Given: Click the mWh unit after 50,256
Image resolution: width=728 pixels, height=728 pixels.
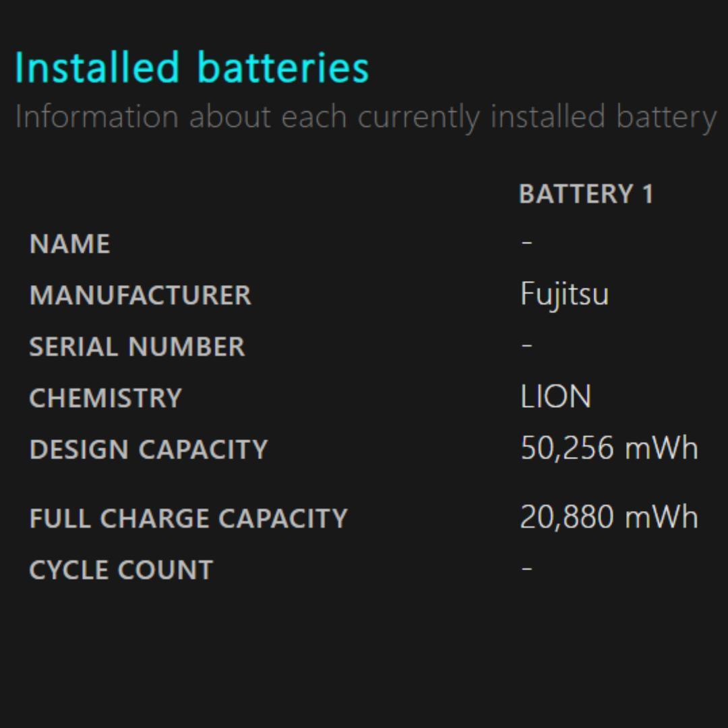Looking at the screenshot, I should point(661,448).
